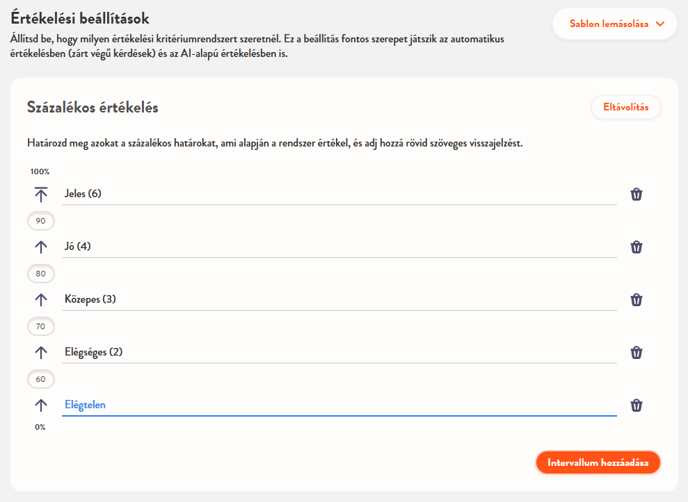
Task: Edit the 90 percent threshold value
Action: (41, 221)
